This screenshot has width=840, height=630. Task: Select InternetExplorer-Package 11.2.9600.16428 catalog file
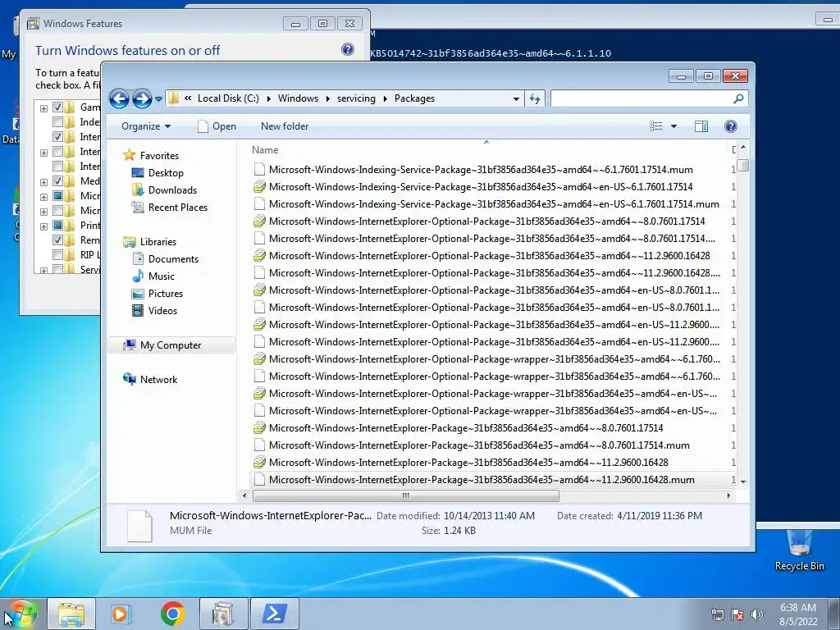click(x=468, y=463)
